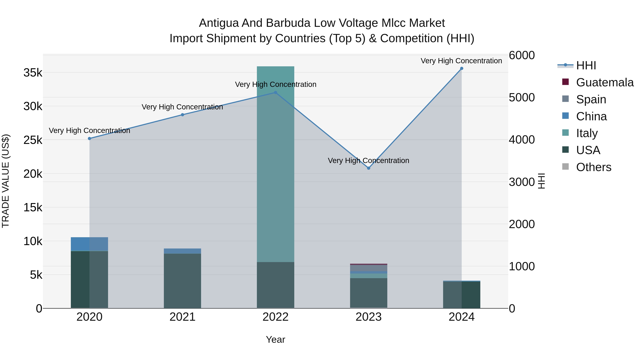Click the 25k y-axis tick label
644x362 pixels.
pyautogui.click(x=33, y=140)
